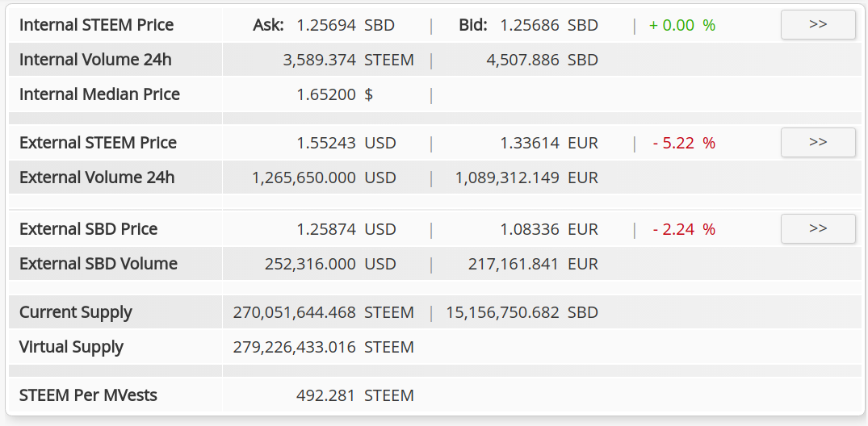Select the Internal Volume 24h row label
This screenshot has width=868, height=426.
95,60
